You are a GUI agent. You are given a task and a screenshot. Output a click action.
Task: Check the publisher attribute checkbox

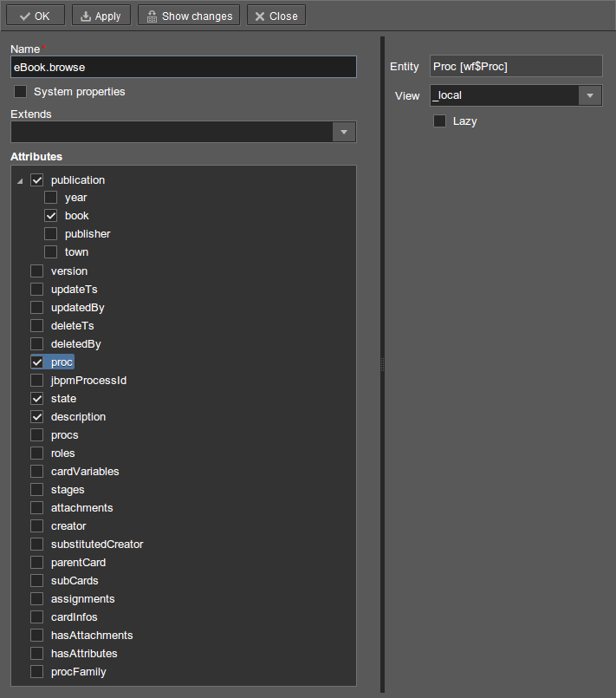click(x=51, y=234)
